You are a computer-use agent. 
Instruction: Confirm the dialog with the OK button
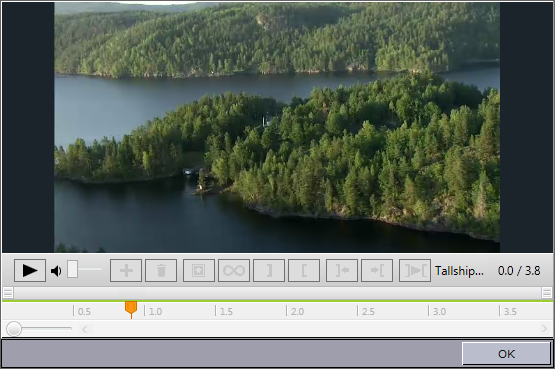pos(507,353)
